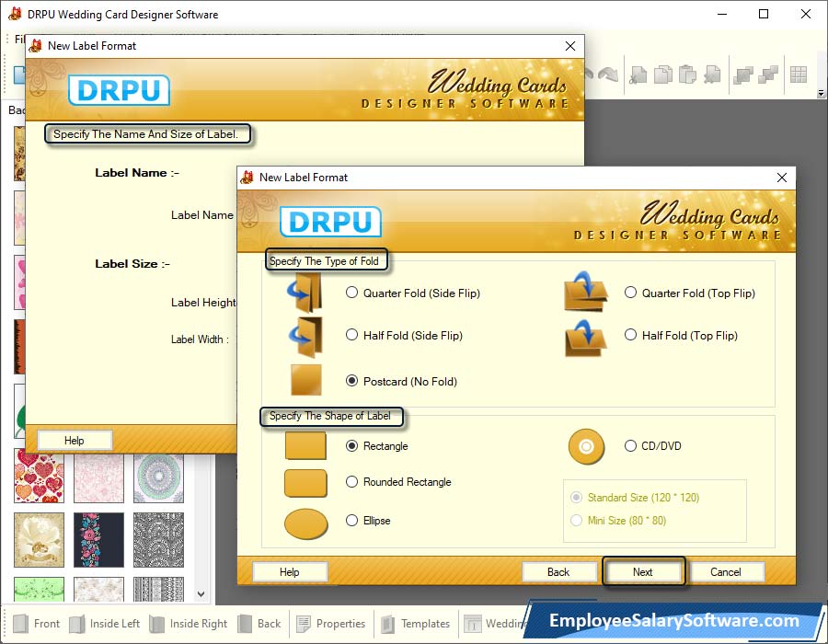Click the Paste clipboard toolbar icon

tap(687, 75)
